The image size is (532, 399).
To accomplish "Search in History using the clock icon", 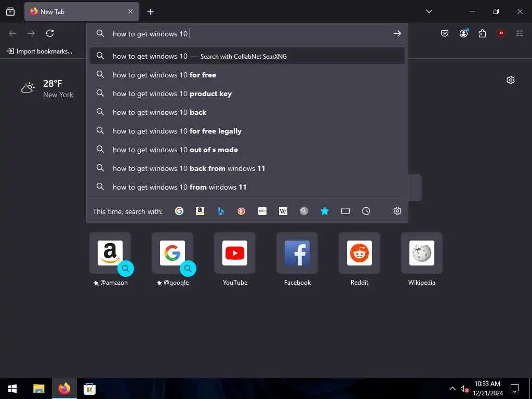I will [366, 211].
